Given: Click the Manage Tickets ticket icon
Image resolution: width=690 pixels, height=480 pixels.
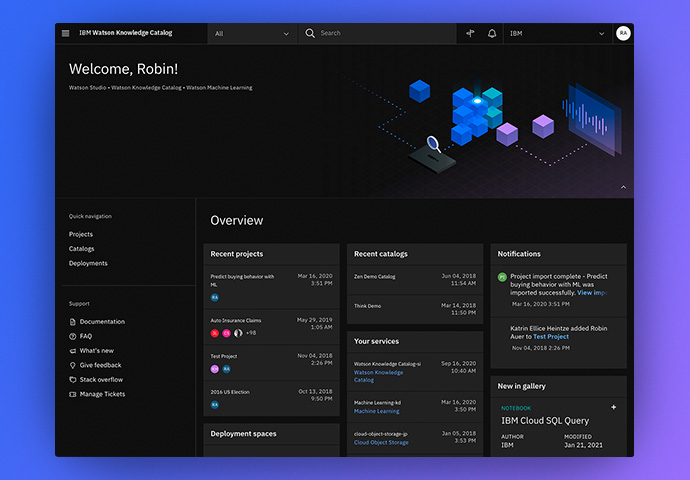Looking at the screenshot, I should click(73, 394).
